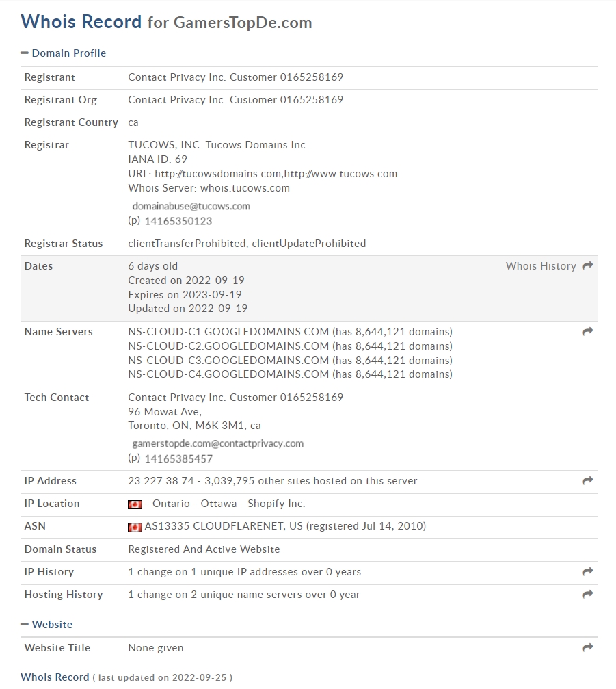This screenshot has width=616, height=689.
Task: Click the NS-CLOUD-C4.GOOGLEDOMAINS.COM entry
Action: (x=228, y=374)
